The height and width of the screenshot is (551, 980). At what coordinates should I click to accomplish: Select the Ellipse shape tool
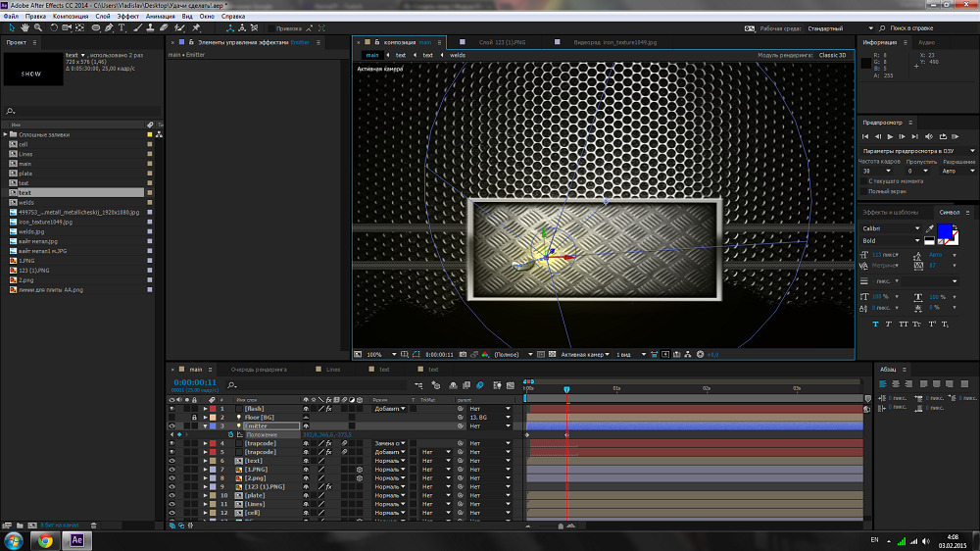[96, 28]
